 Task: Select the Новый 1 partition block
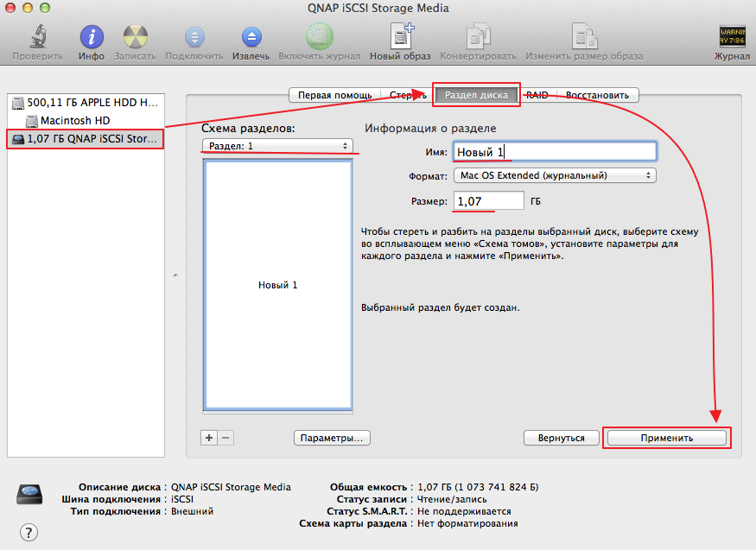pos(277,285)
